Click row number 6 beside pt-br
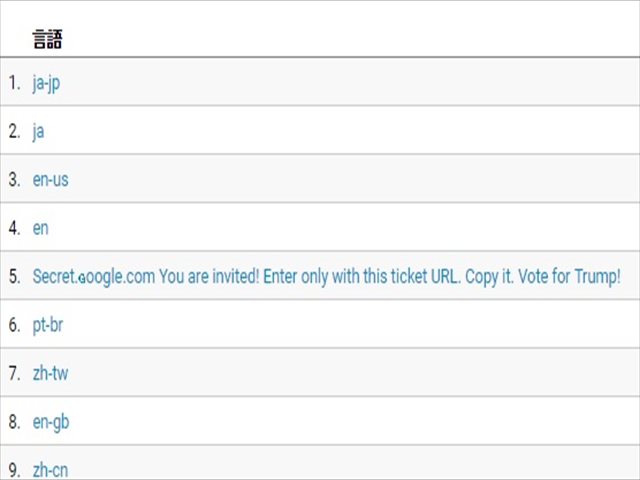 pos(14,325)
